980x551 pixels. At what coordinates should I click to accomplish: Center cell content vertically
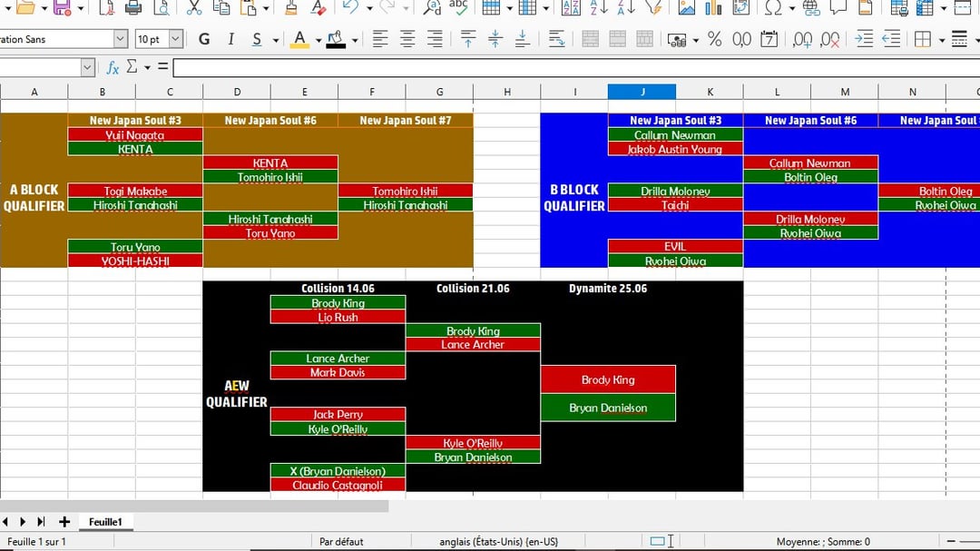[495, 39]
